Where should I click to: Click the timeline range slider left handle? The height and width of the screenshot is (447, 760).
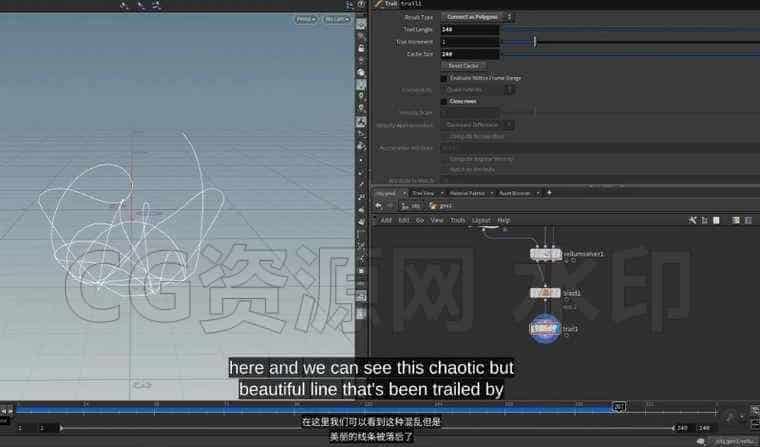coord(61,428)
